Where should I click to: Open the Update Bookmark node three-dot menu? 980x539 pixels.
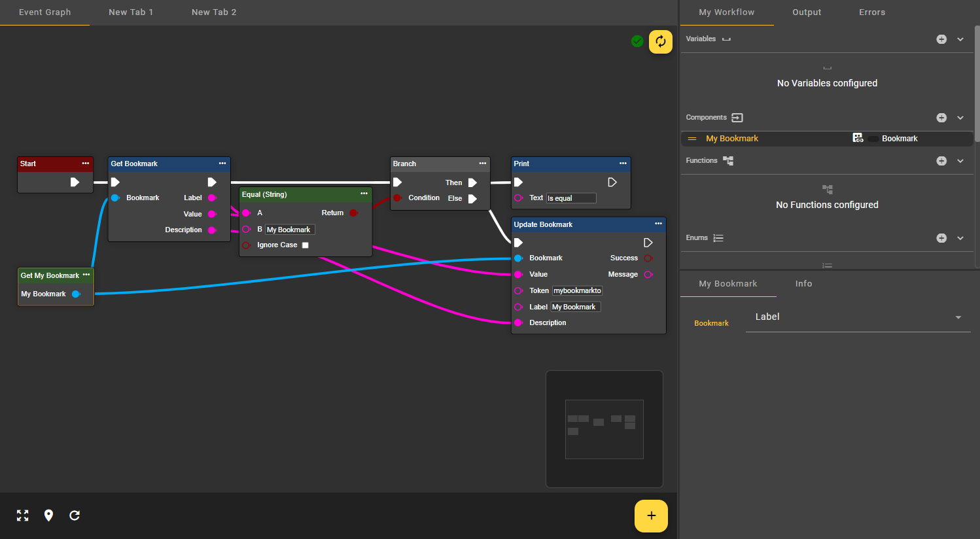[658, 224]
